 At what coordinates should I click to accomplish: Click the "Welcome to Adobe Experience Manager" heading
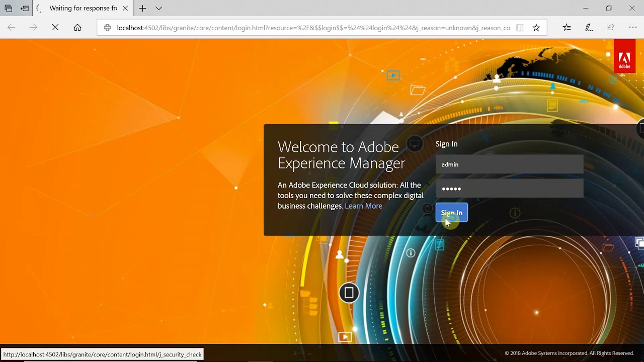[x=341, y=155]
